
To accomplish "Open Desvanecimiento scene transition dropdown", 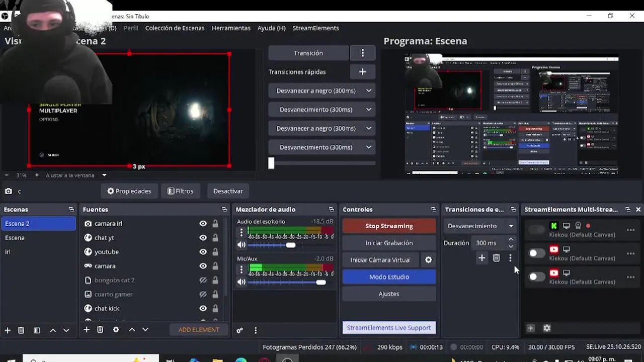I will pyautogui.click(x=480, y=226).
